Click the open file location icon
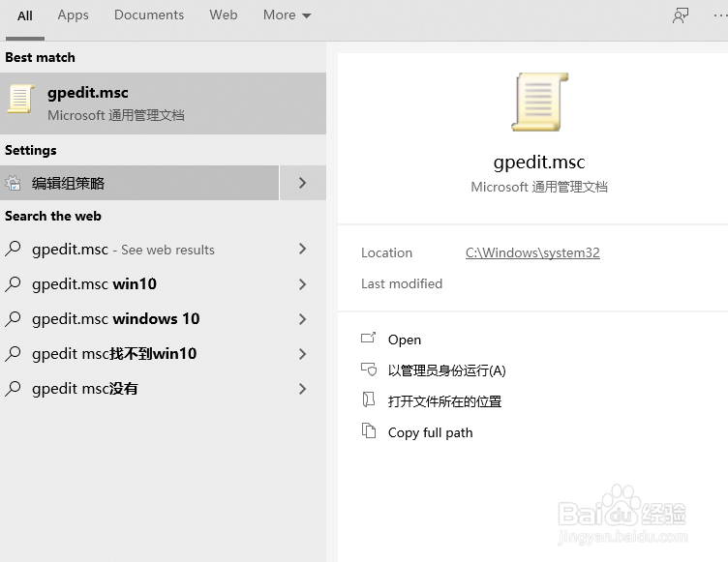Viewport: 728px width, 562px height. point(368,399)
